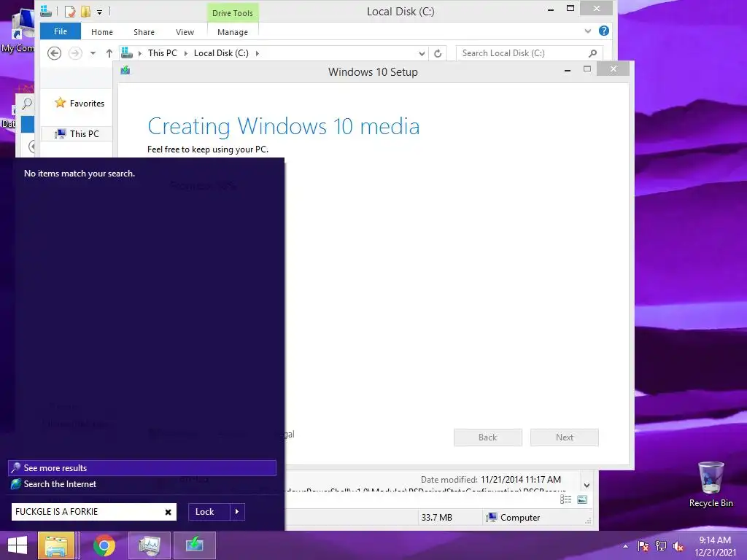Select the Drive Tools contextual tab

tap(233, 13)
